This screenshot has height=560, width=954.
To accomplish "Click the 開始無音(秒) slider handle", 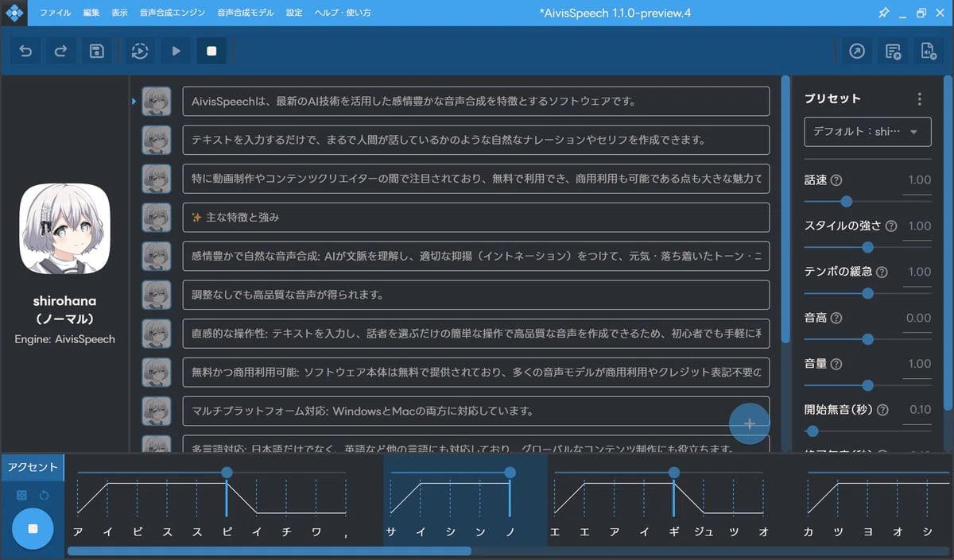I will coord(812,431).
